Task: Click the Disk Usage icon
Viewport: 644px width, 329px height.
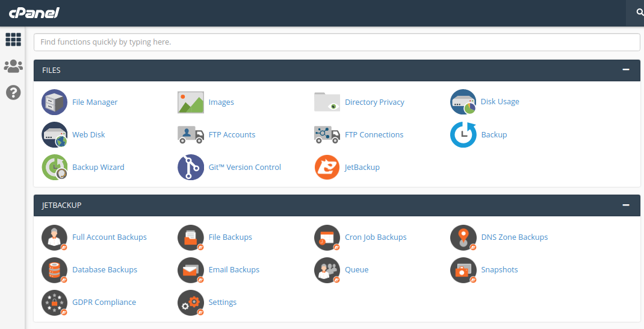Action: (463, 102)
